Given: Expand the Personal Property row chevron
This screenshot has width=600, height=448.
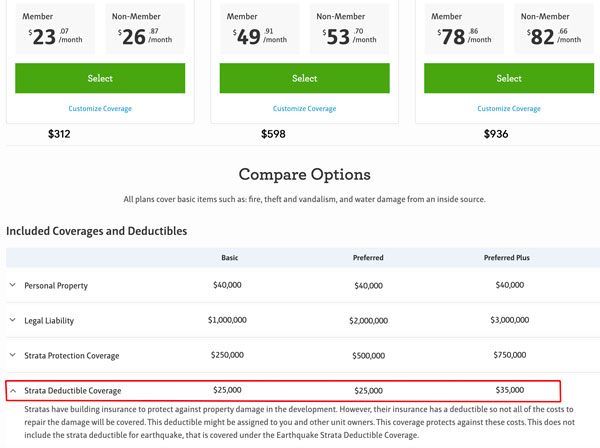Looking at the screenshot, I should coord(13,285).
